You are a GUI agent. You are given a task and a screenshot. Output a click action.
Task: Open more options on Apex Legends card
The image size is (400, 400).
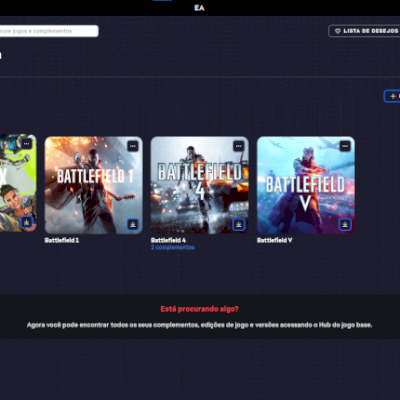[x=26, y=144]
